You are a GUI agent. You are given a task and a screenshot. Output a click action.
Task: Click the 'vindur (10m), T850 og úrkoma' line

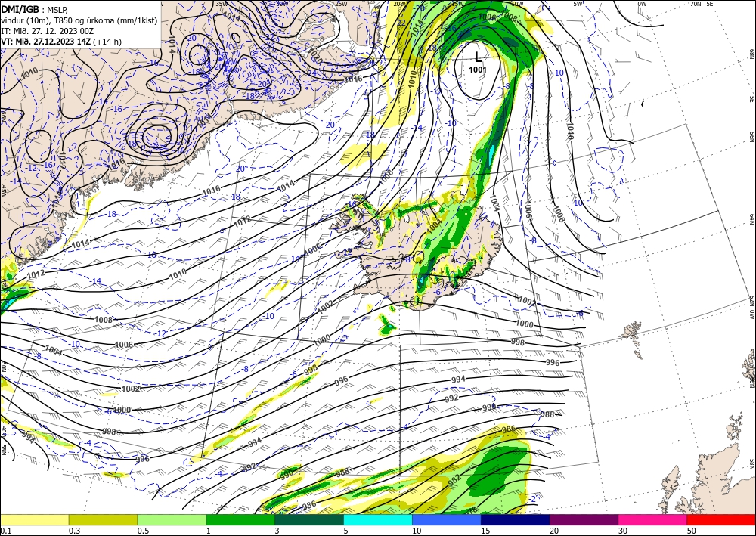(79, 20)
